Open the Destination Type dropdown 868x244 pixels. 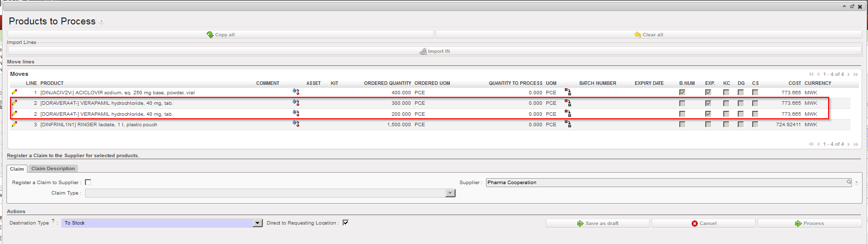point(258,223)
